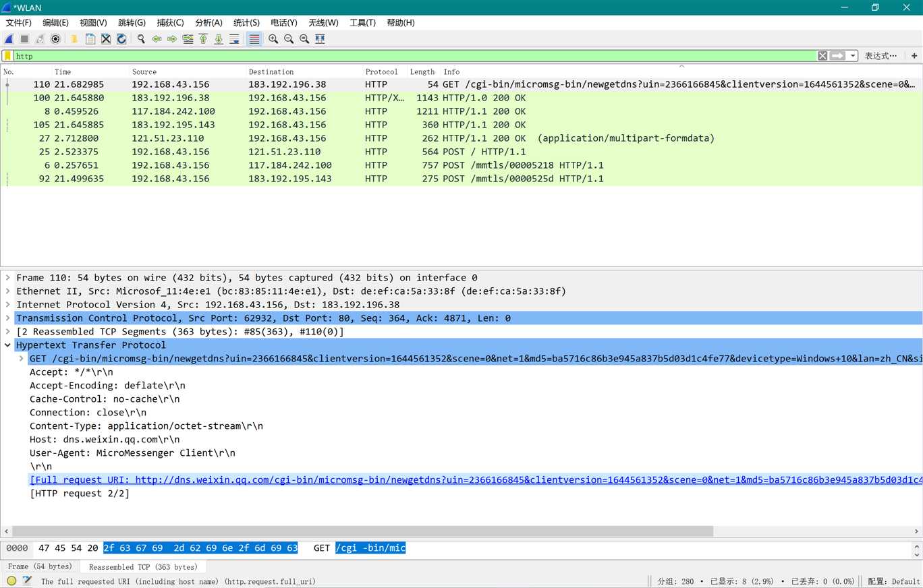Click the stop capture square icon

(x=24, y=39)
